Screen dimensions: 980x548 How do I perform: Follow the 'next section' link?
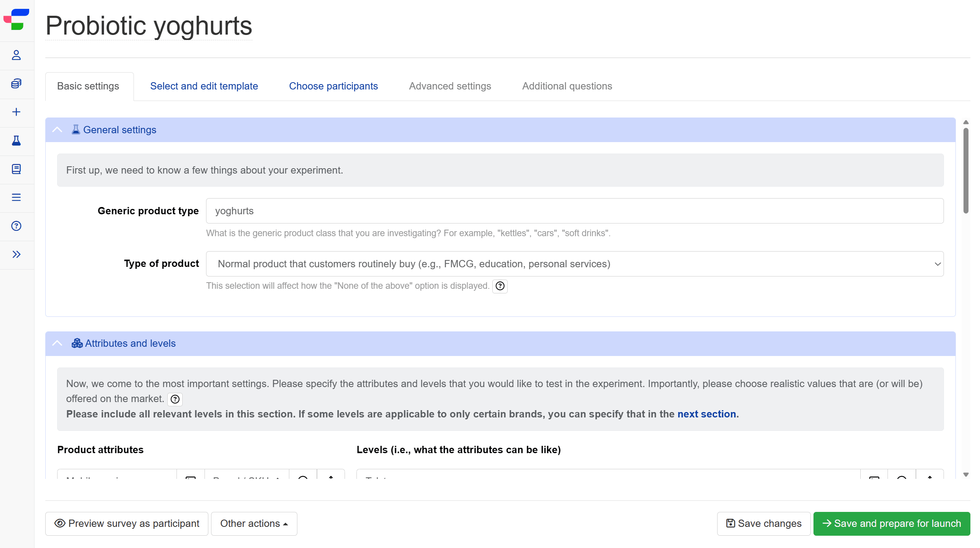pos(706,414)
